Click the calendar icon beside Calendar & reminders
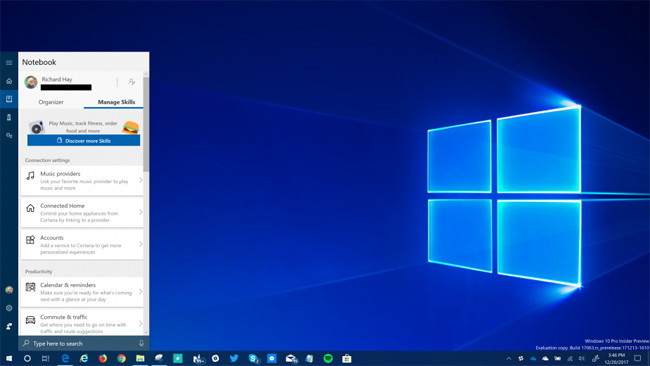Image resolution: width=650 pixels, height=366 pixels. coord(30,287)
